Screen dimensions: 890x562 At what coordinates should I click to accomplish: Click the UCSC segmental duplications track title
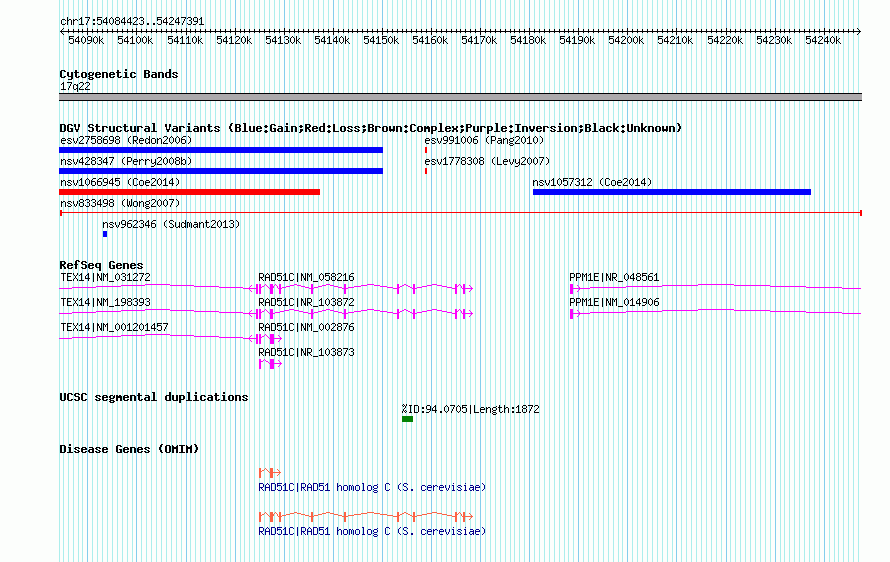click(154, 397)
